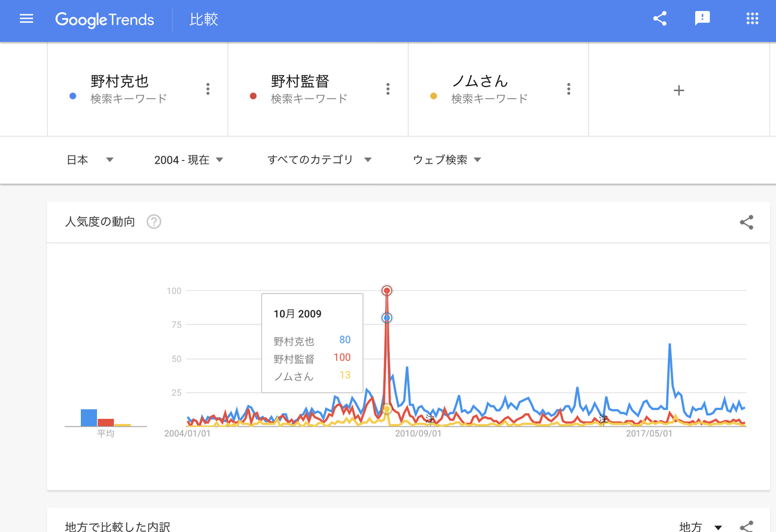
Task: Open the hamburger main menu
Action: [27, 19]
